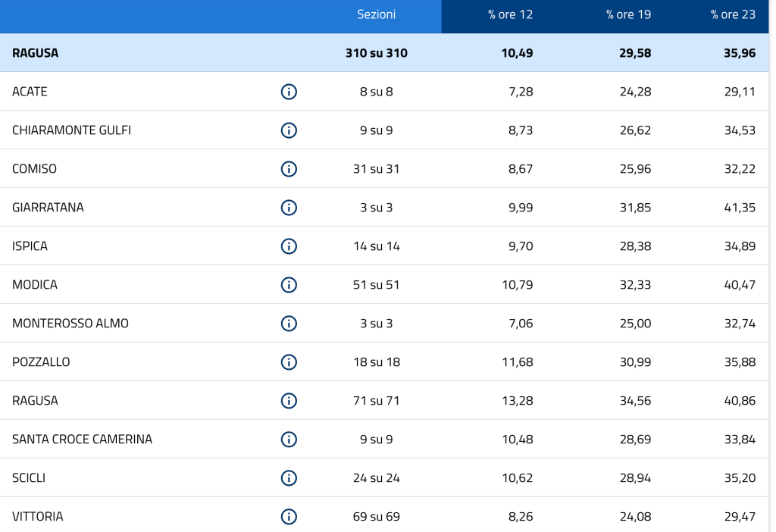This screenshot has width=776, height=532.
Task: Click the bold RAGUSA province summary row
Action: [36, 53]
